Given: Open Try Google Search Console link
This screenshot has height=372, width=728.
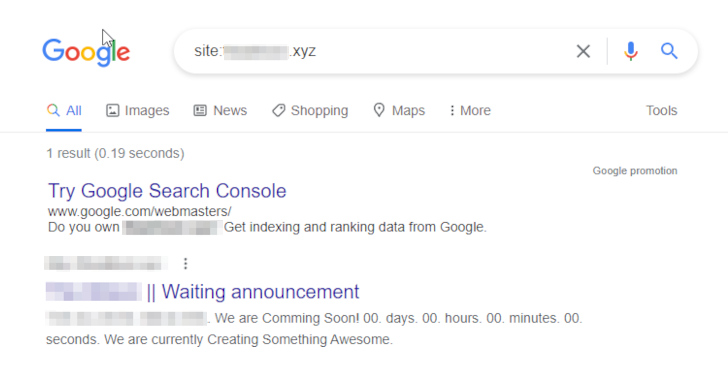Looking at the screenshot, I should coord(167,191).
